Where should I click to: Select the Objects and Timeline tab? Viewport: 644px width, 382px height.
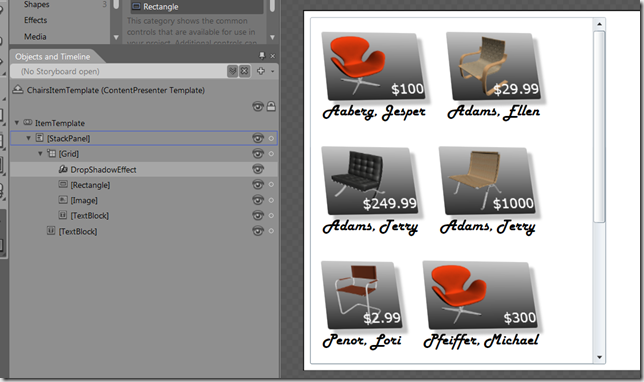click(x=53, y=57)
